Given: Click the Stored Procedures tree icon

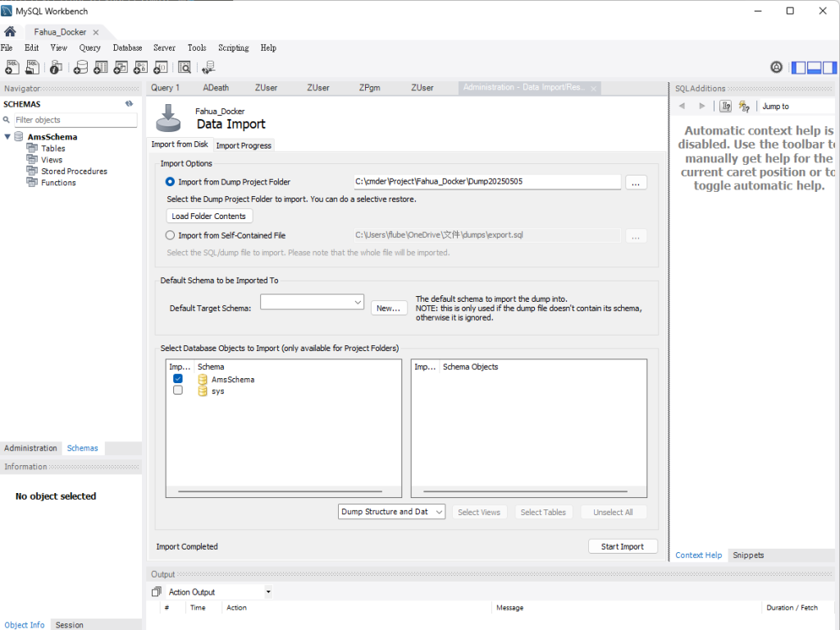Looking at the screenshot, I should (x=32, y=171).
